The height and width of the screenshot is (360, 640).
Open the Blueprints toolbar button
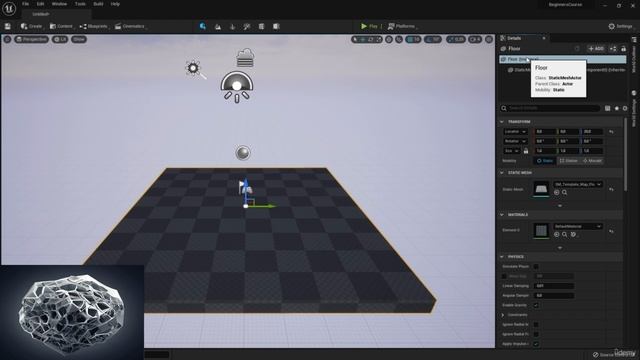coord(94,26)
